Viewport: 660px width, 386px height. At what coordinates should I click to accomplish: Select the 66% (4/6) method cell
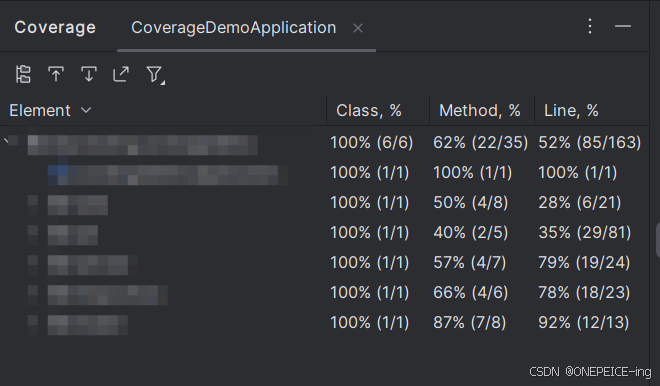pos(471,293)
